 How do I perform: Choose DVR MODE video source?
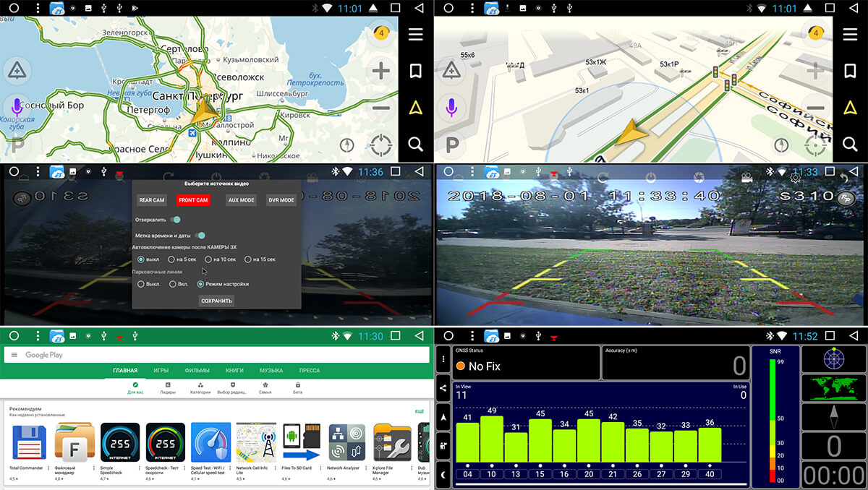(x=281, y=200)
